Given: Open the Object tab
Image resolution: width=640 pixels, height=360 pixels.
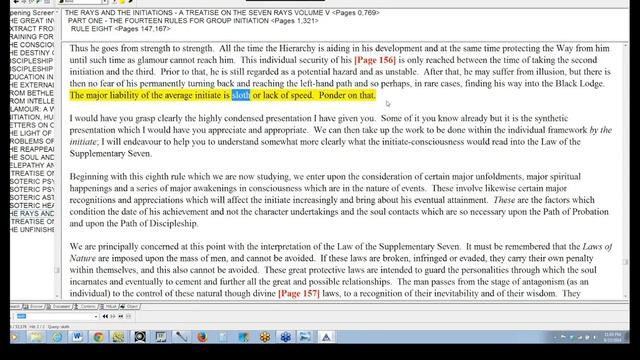Looking at the screenshot, I should (129, 307).
